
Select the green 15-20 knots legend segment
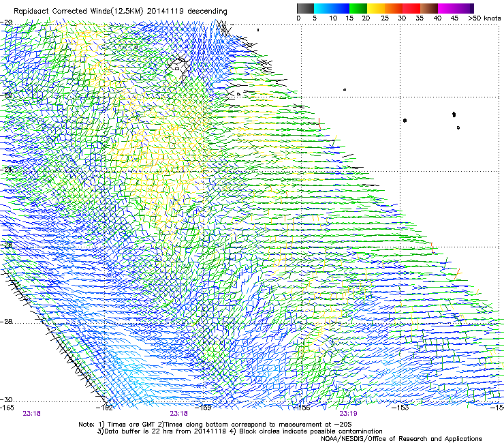pos(358,8)
